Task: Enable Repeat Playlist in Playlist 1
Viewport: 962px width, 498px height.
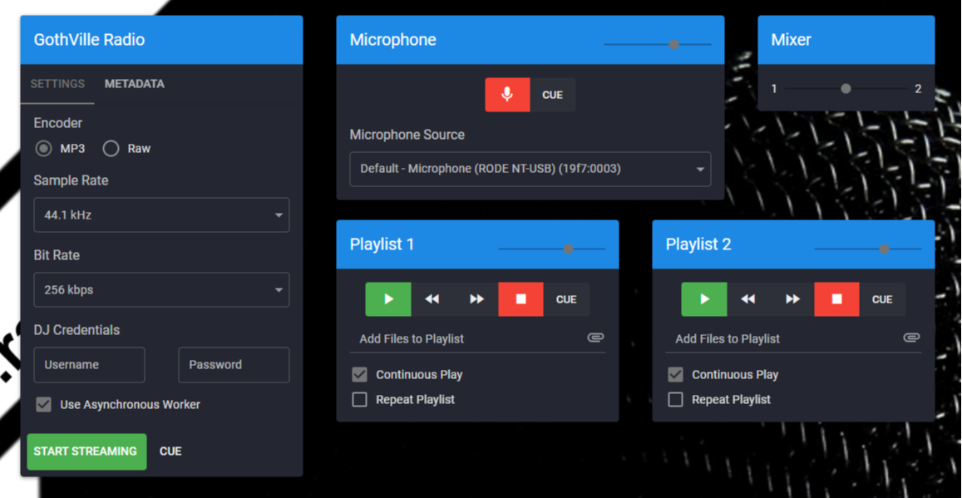Action: pyautogui.click(x=360, y=400)
